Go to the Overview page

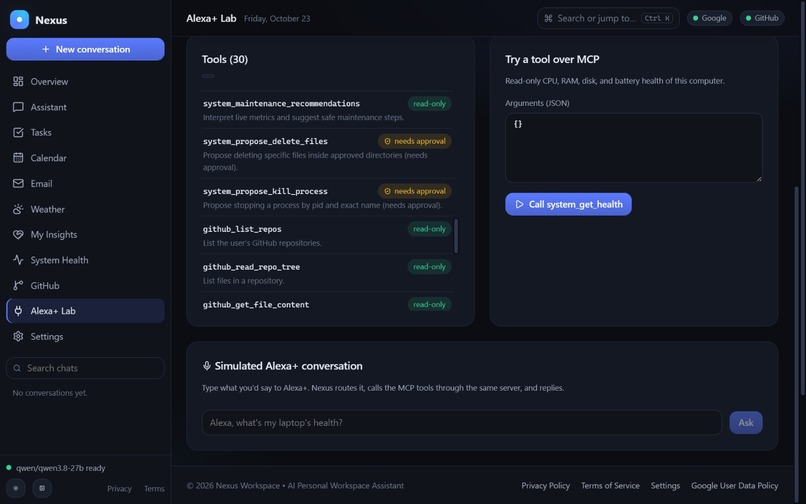click(x=85, y=81)
